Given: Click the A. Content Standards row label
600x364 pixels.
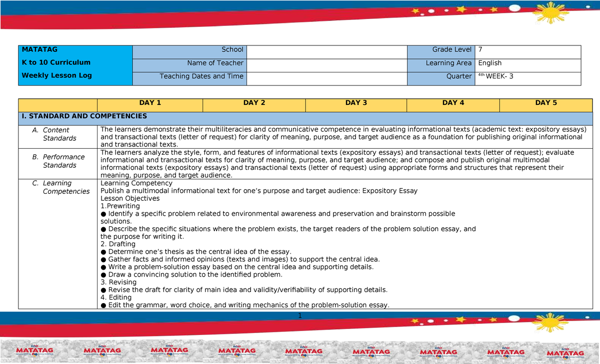Looking at the screenshot, I should [53, 134].
